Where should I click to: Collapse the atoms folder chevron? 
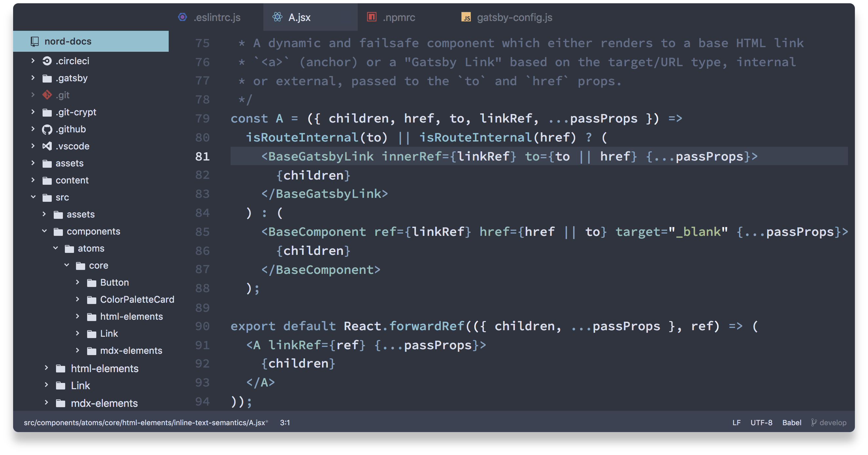point(56,248)
